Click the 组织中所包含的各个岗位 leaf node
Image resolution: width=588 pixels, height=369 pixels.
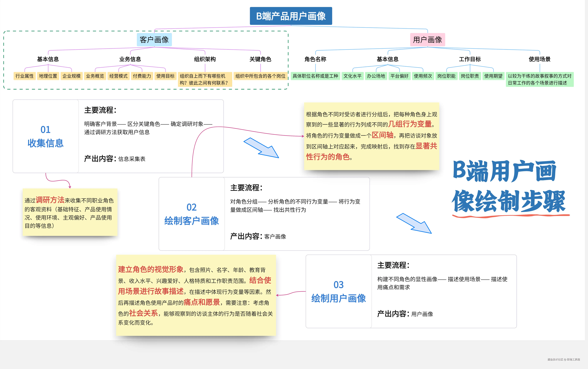(260, 76)
